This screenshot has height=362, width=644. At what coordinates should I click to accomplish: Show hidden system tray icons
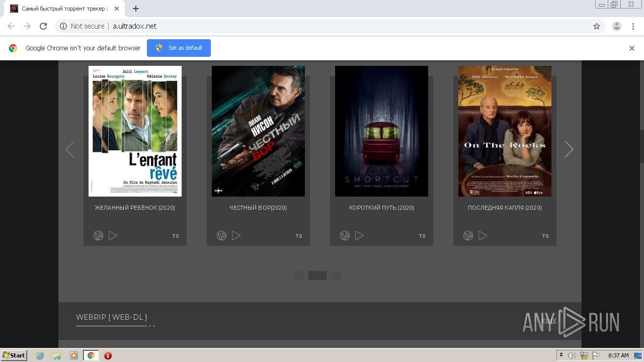(561, 355)
